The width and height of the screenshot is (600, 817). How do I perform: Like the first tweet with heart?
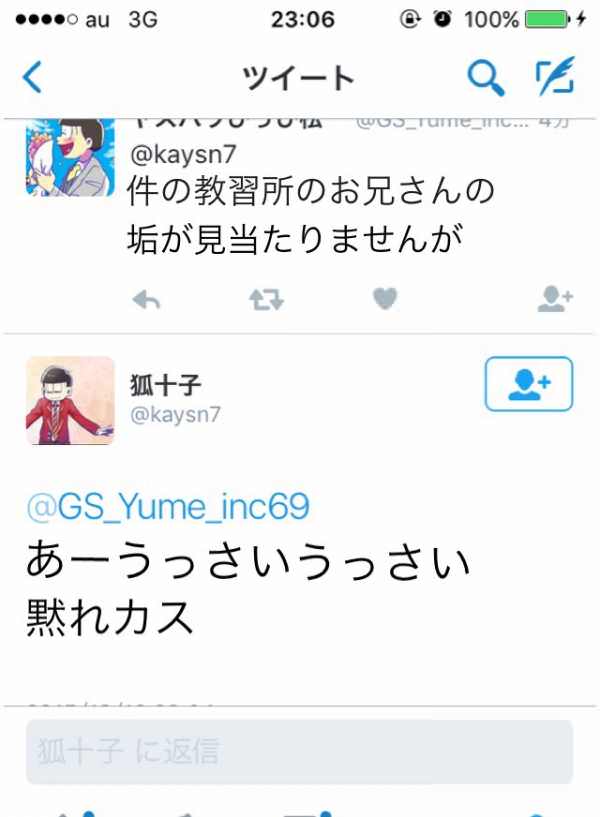(x=385, y=299)
